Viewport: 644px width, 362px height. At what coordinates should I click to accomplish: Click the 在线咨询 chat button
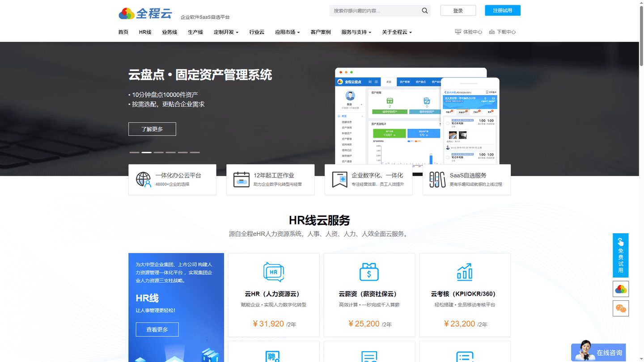click(x=598, y=353)
